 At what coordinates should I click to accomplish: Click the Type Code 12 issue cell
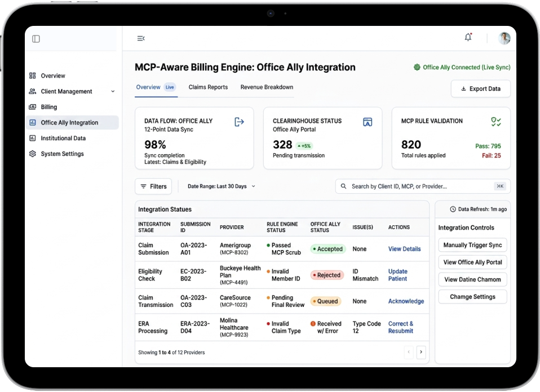click(366, 327)
